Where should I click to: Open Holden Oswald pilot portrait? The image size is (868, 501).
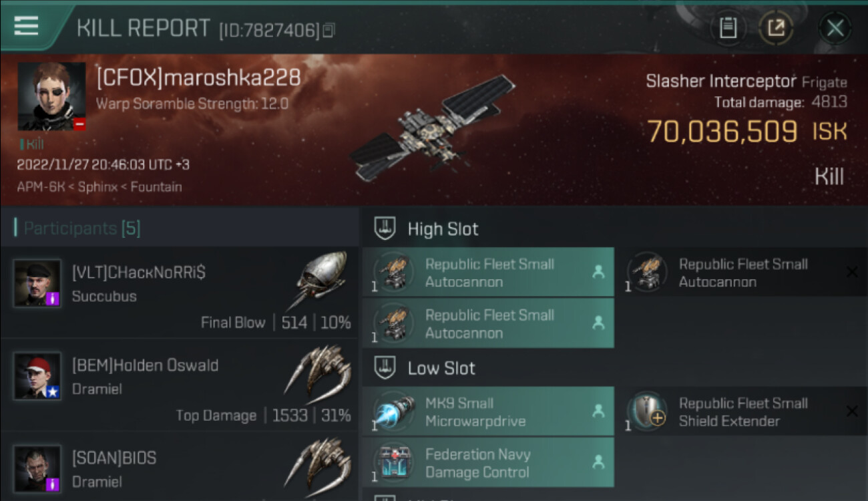pyautogui.click(x=37, y=376)
